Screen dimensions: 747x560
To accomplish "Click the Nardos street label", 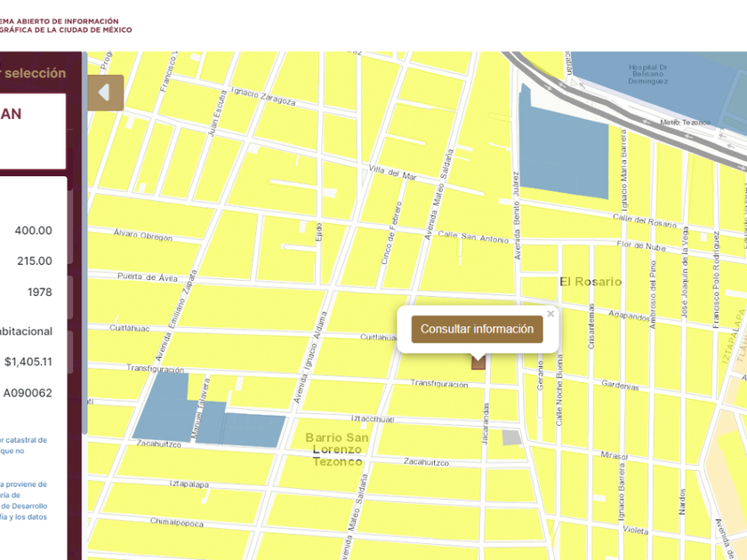I will [x=681, y=501].
